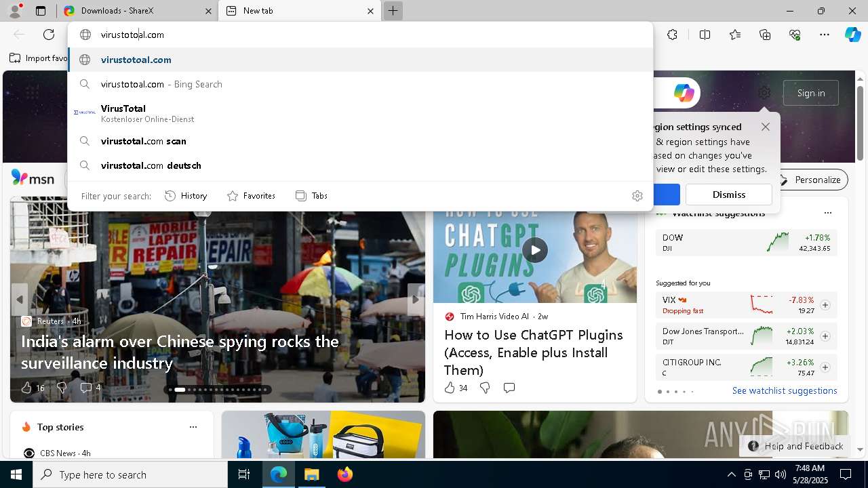Open the Favorites star toolbar icon

click(735, 35)
